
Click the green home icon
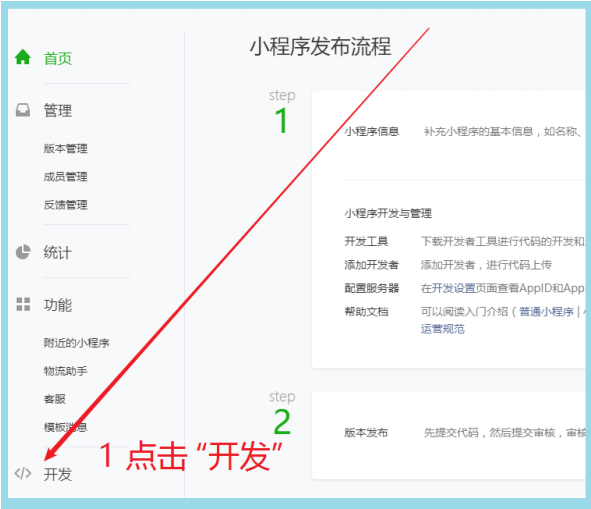pos(23,57)
